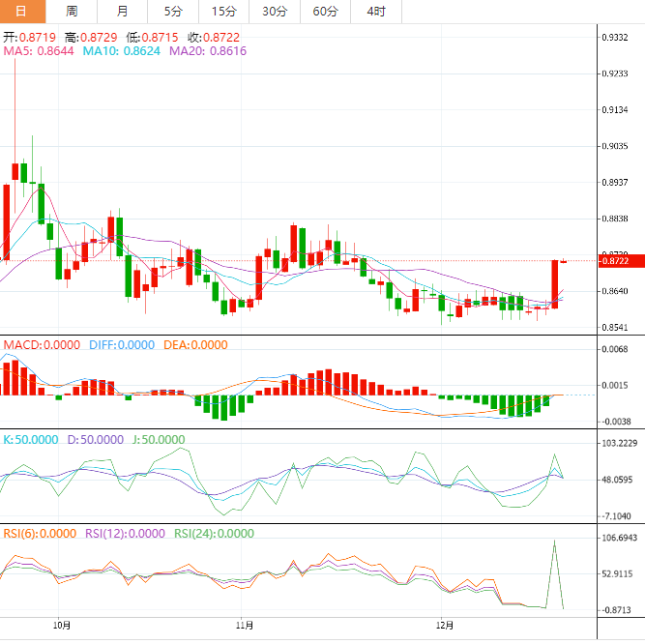This screenshot has width=645, height=644.
Task: Click the closing price 收:0.8722
Action: pyautogui.click(x=214, y=38)
